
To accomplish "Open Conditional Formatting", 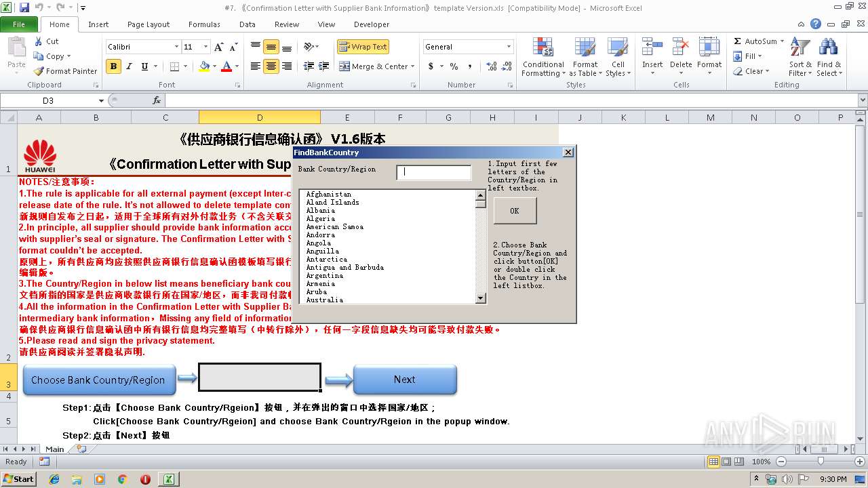I will click(542, 57).
